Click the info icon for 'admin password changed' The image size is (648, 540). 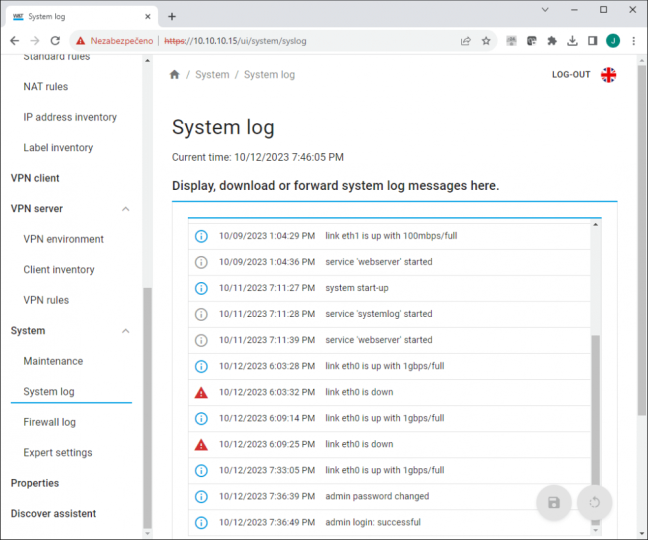coord(201,496)
